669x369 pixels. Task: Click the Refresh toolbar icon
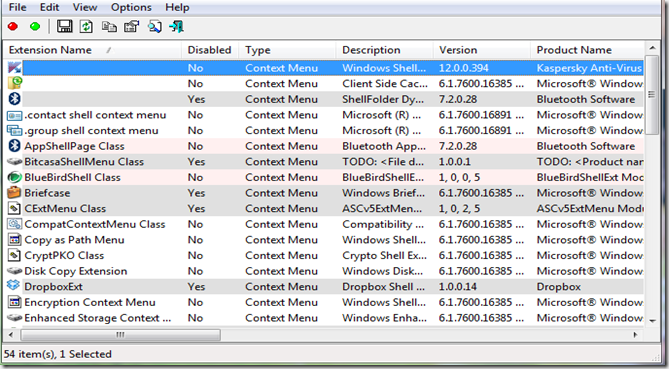tap(87, 27)
